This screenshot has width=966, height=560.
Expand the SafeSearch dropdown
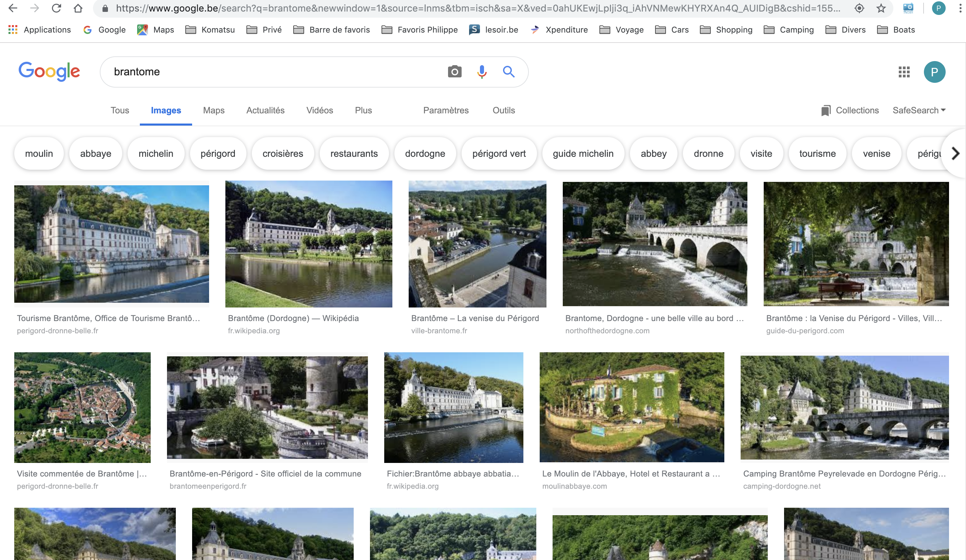pos(919,110)
